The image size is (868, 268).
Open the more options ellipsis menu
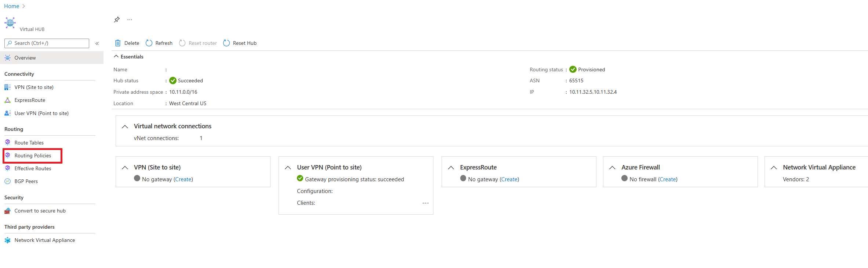(130, 19)
